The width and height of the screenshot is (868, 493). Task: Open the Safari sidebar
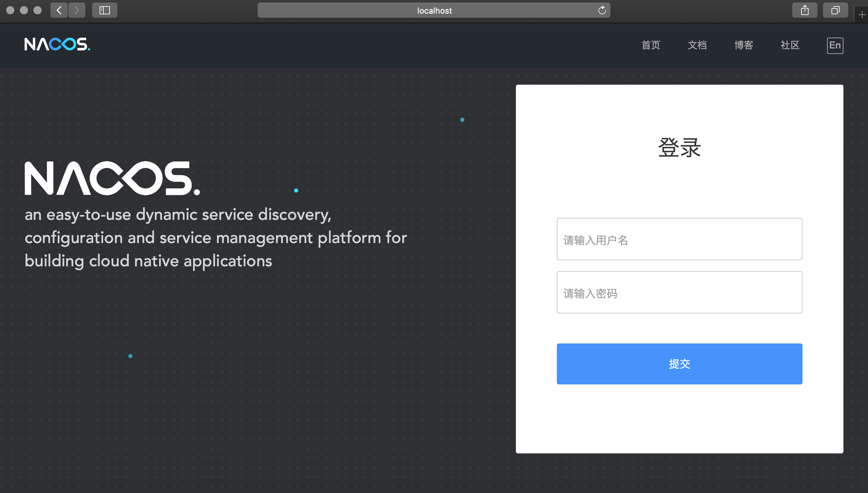click(104, 10)
